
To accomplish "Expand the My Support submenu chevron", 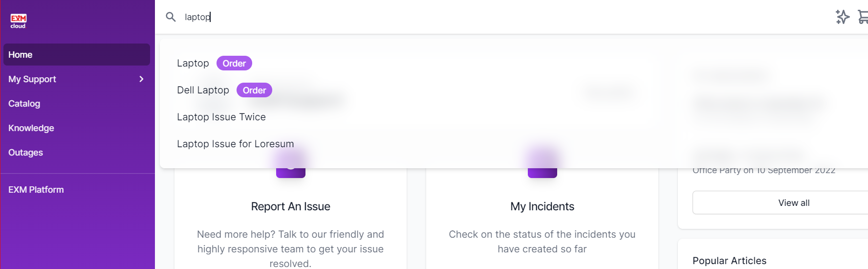I will point(141,79).
